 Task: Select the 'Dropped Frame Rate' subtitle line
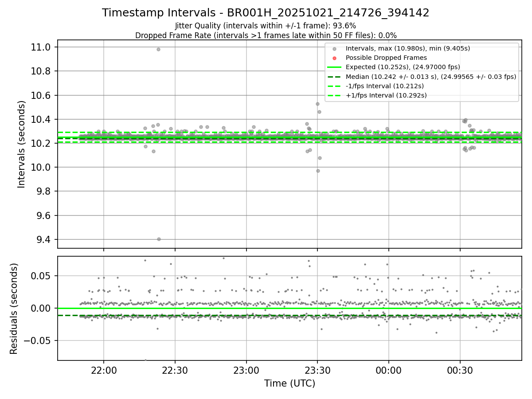click(266, 35)
